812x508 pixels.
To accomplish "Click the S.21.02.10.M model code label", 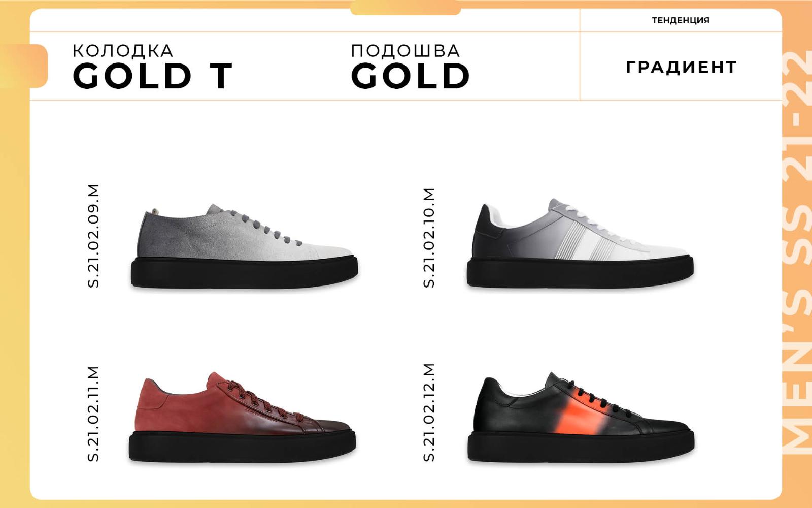I will point(429,238).
